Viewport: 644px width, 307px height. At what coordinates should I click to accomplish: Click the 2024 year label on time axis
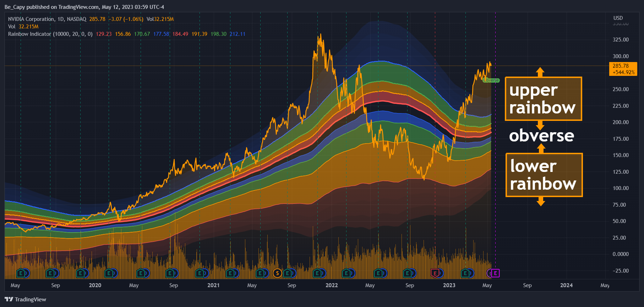point(566,285)
